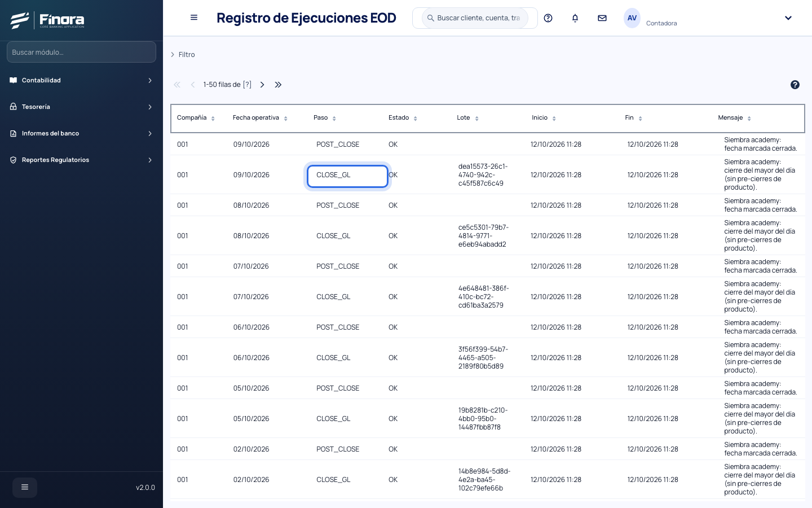Go to the next page of rows

click(262, 85)
